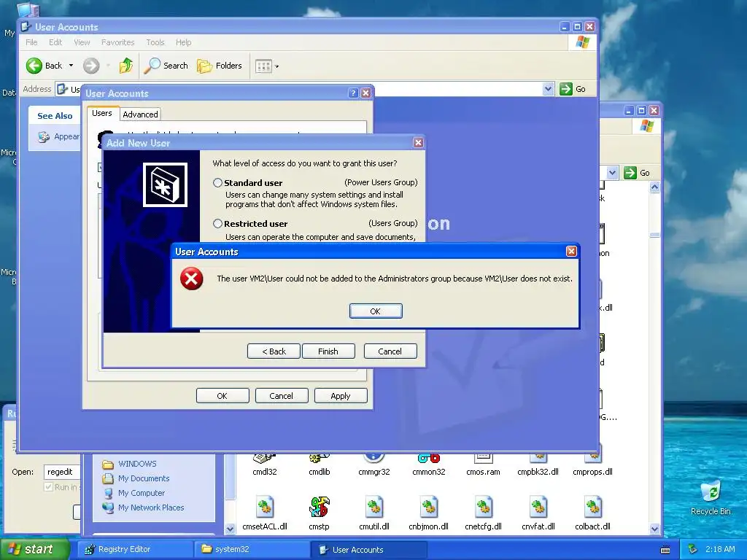Open the Edit menu
This screenshot has width=747, height=560.
pos(55,42)
